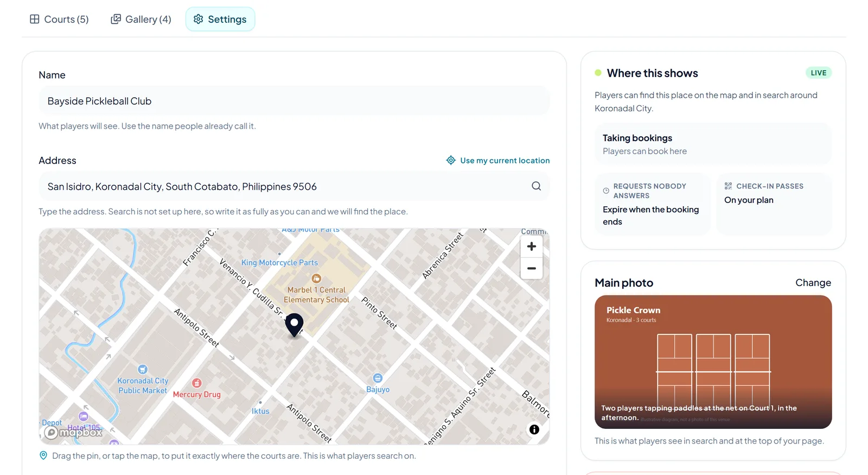Click the Check-in passes card
Viewport: 868px width, 475px height.
tap(774, 204)
